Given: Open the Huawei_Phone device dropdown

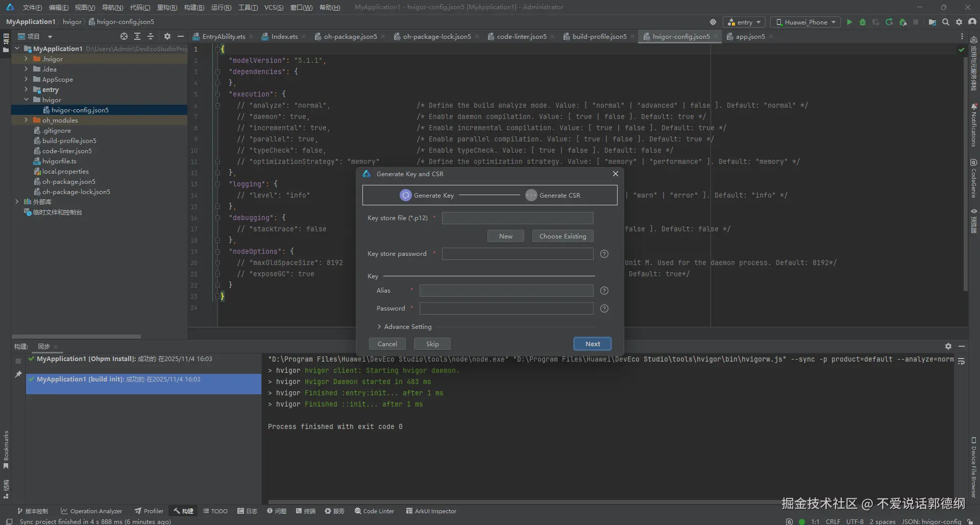Looking at the screenshot, I should [806, 22].
